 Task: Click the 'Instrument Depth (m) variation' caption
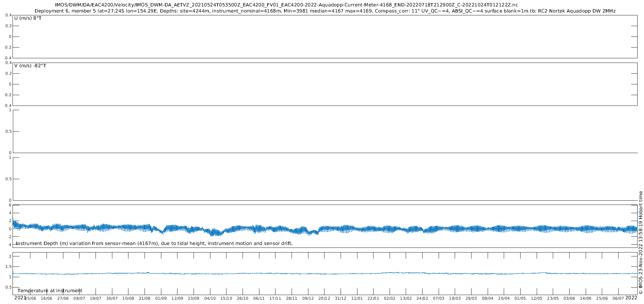[154, 244]
